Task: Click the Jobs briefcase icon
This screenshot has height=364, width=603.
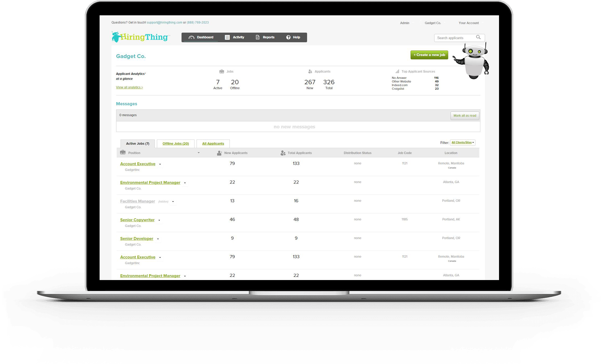Action: pos(222,71)
